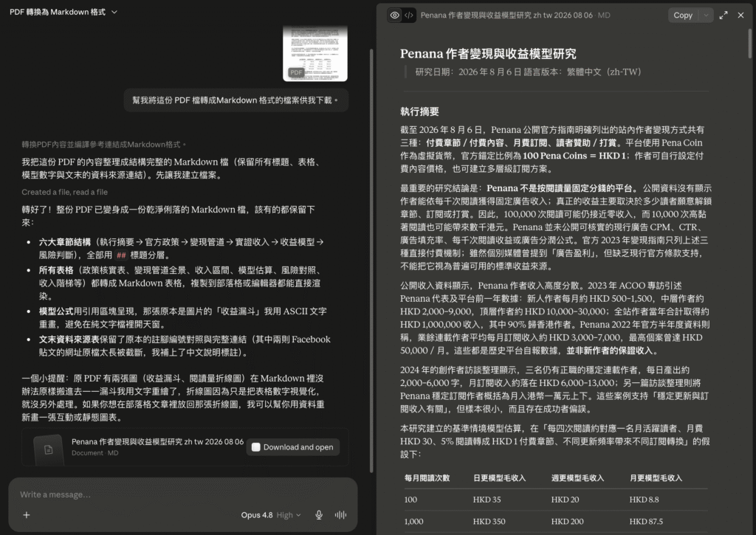The width and height of the screenshot is (756, 535).
Task: Click the user message bubble text
Action: (x=236, y=100)
